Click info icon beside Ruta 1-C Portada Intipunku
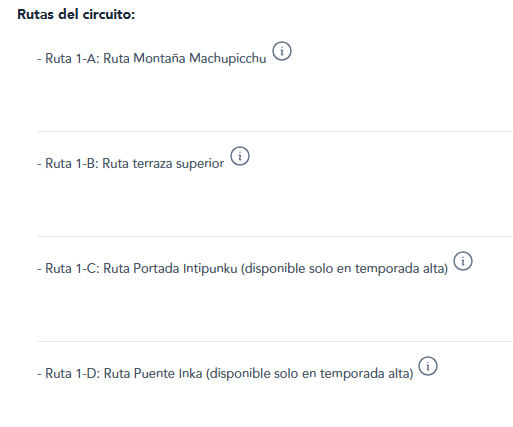This screenshot has height=427, width=513. 463,261
